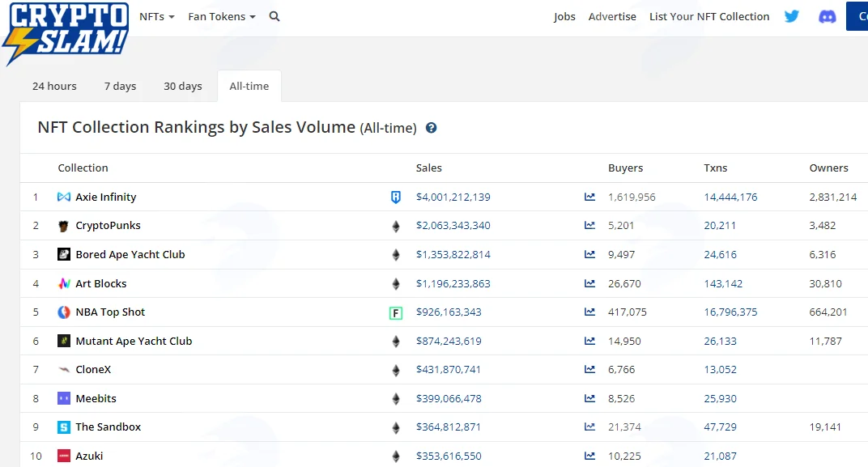Open the sales chart icon for CloneX
Screen dimensions: 868x467
pyautogui.click(x=589, y=370)
